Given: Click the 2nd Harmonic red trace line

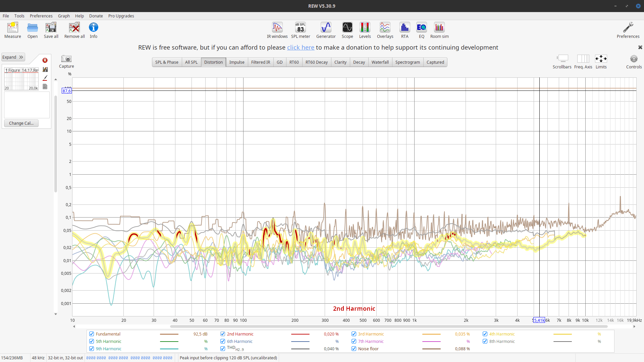Looking at the screenshot, I should tap(300, 334).
